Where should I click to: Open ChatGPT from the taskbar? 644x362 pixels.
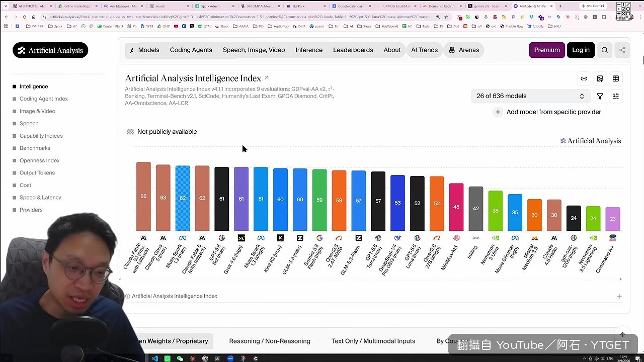point(205,358)
